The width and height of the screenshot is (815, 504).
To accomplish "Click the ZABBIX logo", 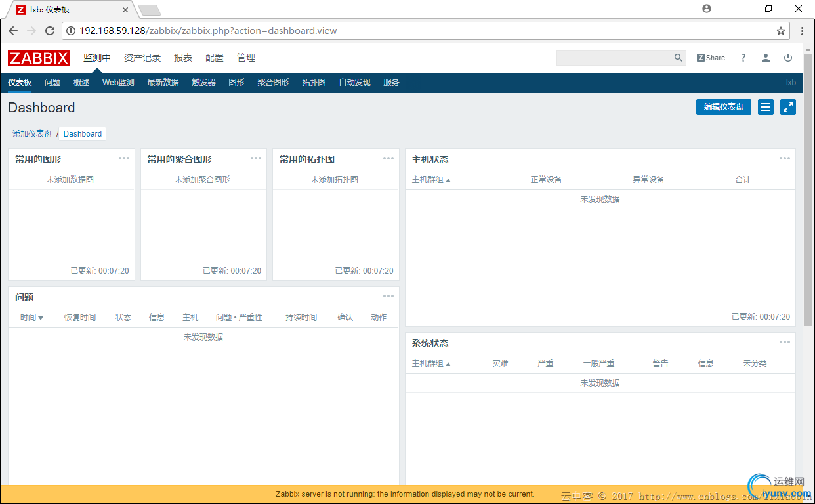I will [x=39, y=58].
